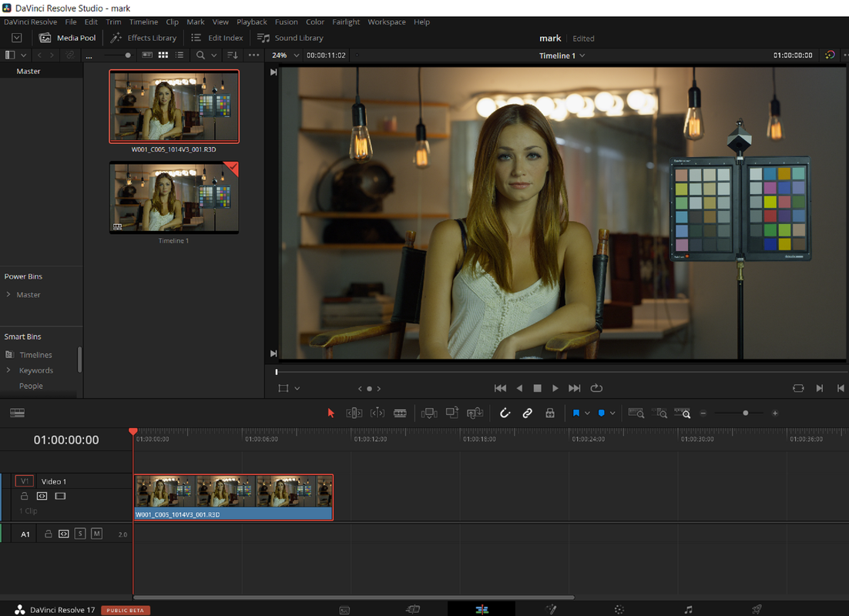Activate the Blade Edit Mode tool

(400, 413)
